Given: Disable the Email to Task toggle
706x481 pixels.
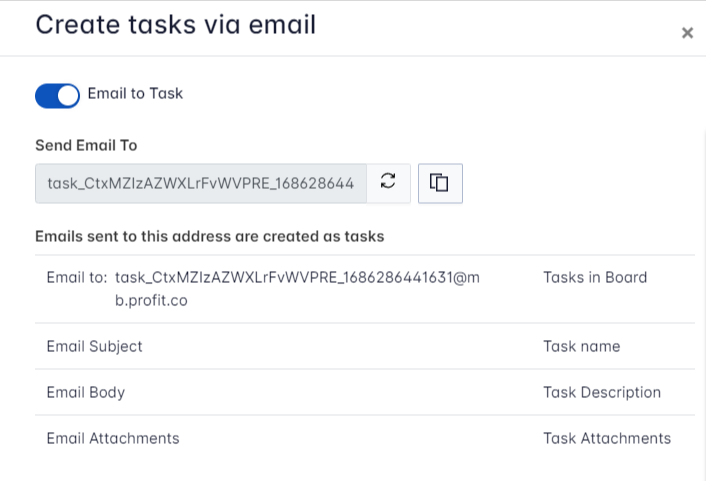Looking at the screenshot, I should [57, 95].
